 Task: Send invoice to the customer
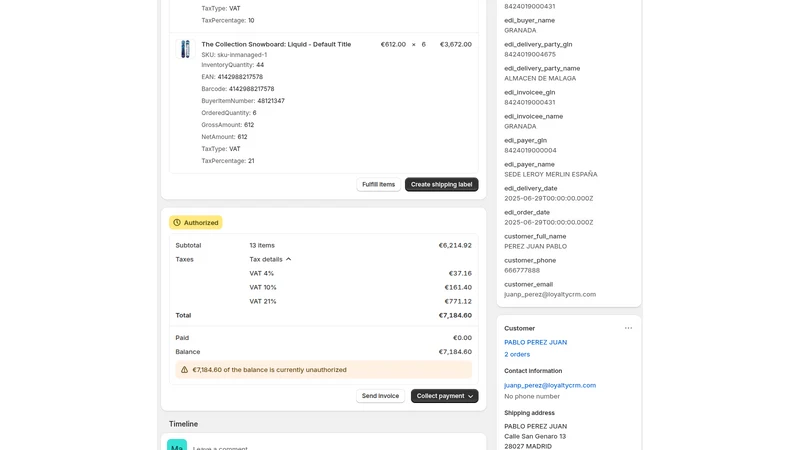click(380, 396)
